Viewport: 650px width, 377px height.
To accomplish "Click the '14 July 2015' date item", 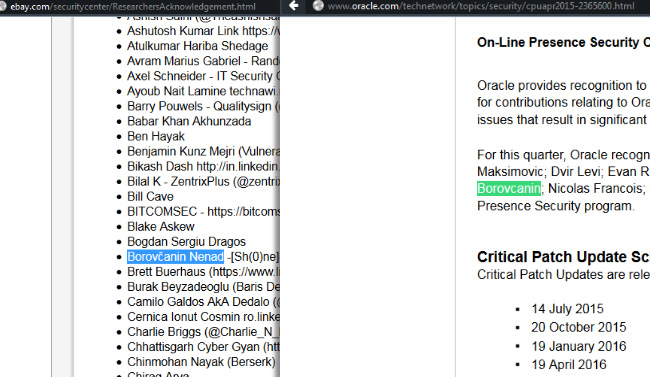I will click(568, 309).
